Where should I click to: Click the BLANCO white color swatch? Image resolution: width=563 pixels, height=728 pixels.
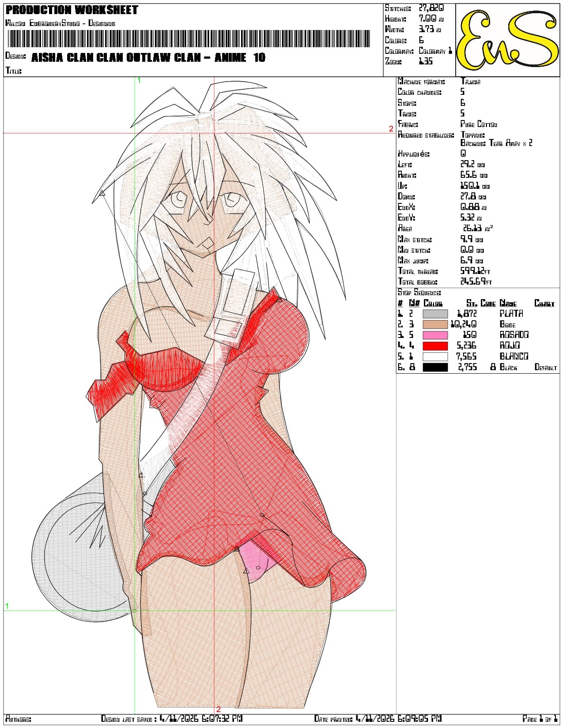435,356
